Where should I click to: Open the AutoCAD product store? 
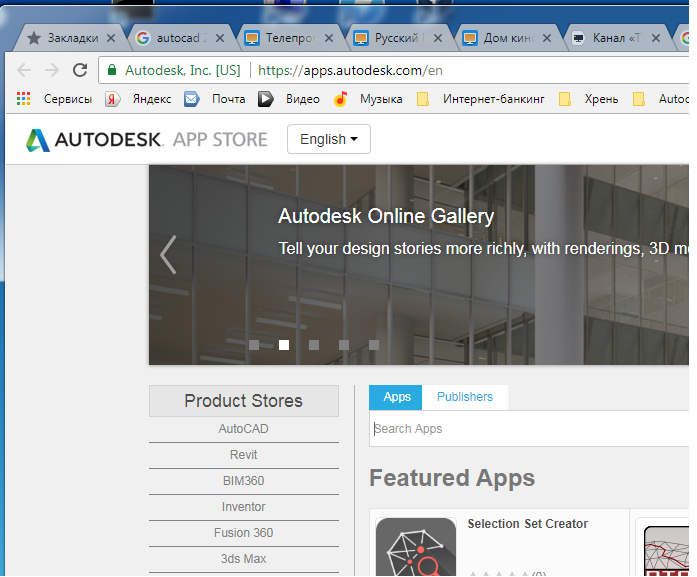[x=244, y=429]
